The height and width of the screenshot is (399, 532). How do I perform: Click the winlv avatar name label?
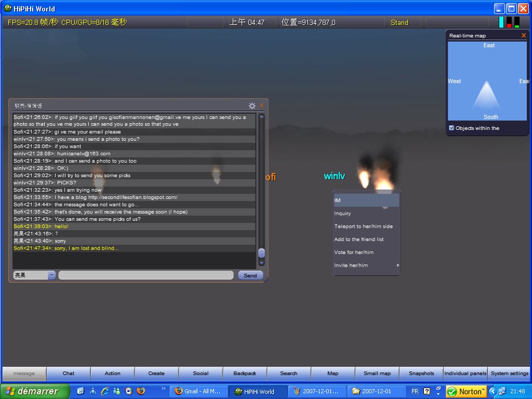click(x=335, y=176)
